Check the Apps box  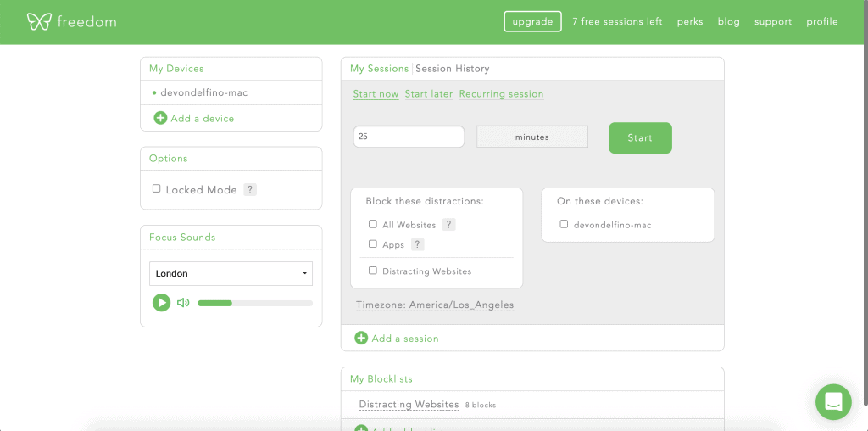point(373,243)
